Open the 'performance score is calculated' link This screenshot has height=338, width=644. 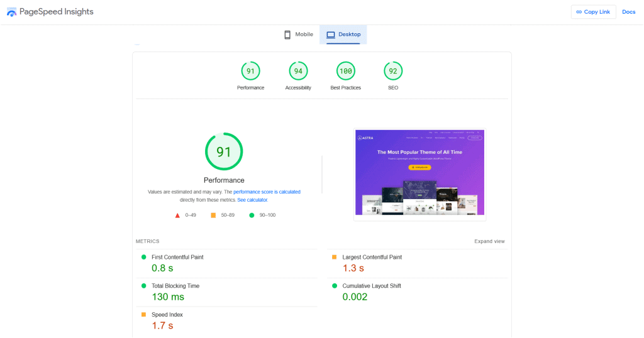pos(267,192)
